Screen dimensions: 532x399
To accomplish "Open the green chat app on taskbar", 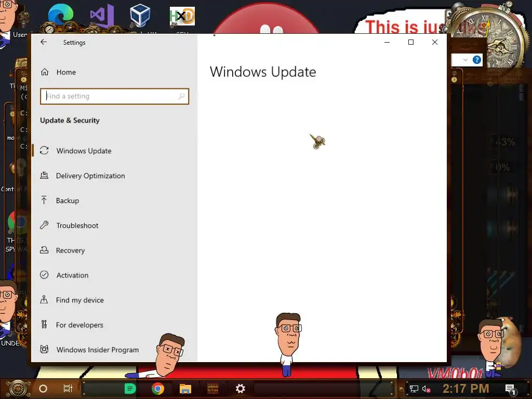I will tap(130, 389).
